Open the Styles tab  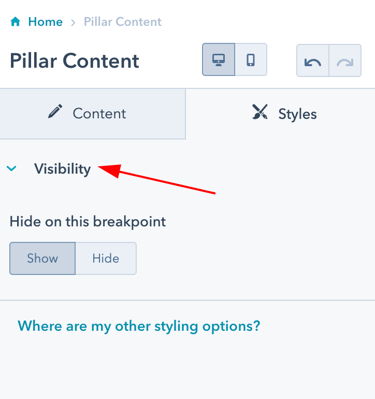(x=280, y=114)
